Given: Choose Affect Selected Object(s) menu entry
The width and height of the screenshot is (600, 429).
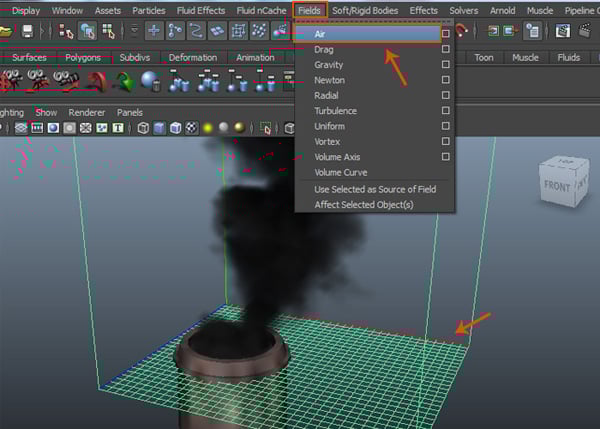Looking at the screenshot, I should pyautogui.click(x=363, y=204).
